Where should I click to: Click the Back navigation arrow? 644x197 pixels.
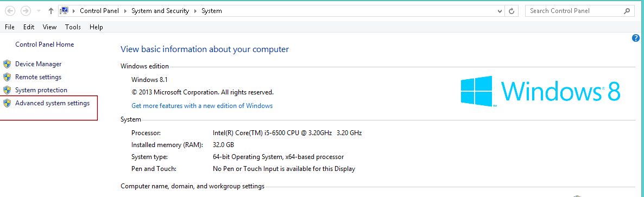click(10, 11)
